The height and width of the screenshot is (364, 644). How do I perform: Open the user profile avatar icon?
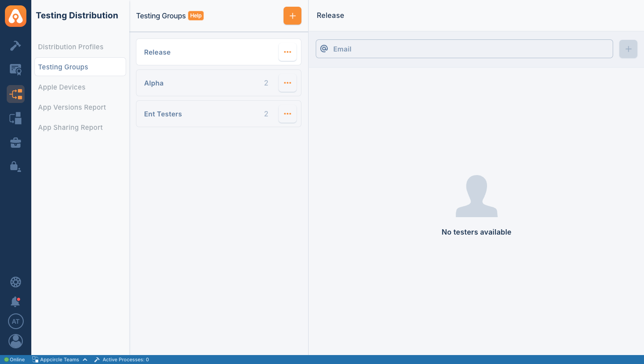(x=16, y=341)
